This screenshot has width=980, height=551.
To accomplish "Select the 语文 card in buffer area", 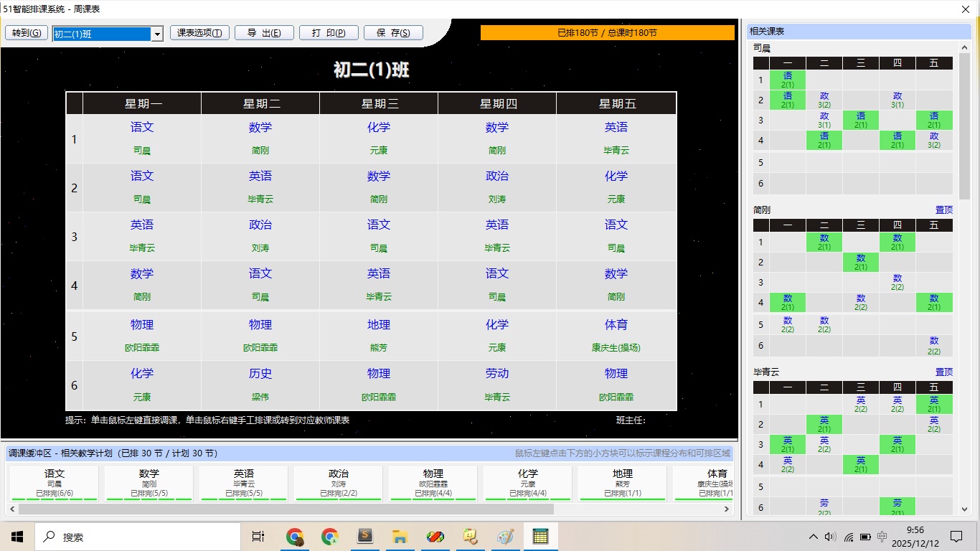I will coord(55,483).
